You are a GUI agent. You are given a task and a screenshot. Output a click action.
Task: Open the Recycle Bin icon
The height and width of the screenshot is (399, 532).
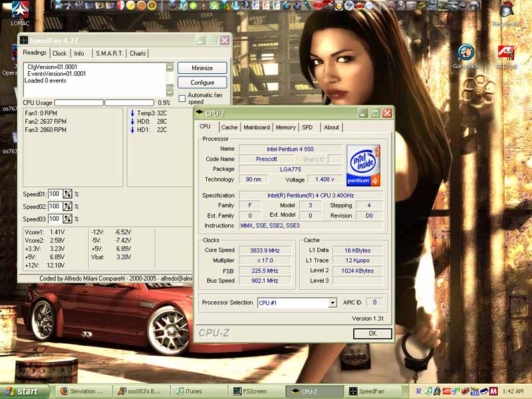(507, 11)
